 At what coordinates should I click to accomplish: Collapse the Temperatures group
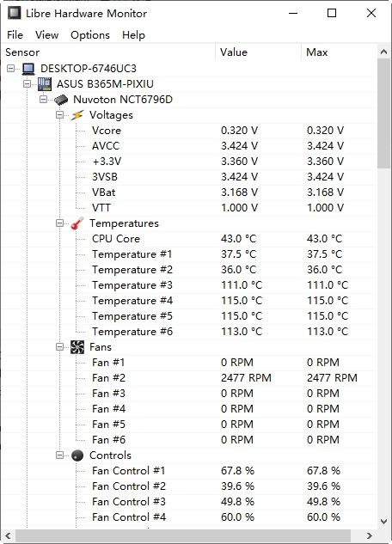(59, 223)
